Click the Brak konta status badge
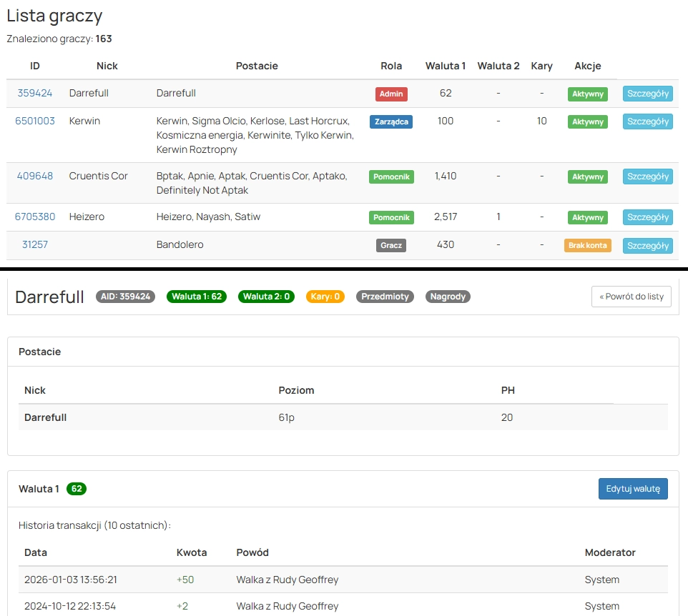 point(587,245)
